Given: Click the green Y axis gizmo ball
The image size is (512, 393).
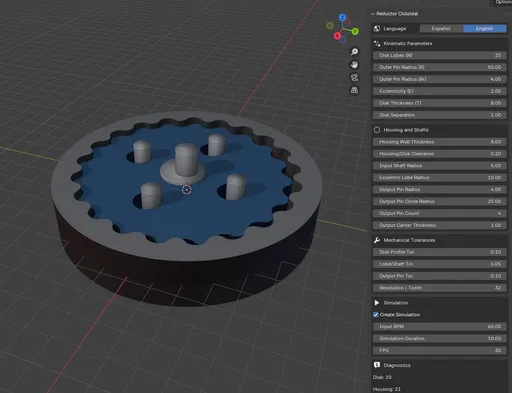Looking at the screenshot, I should pyautogui.click(x=355, y=31).
